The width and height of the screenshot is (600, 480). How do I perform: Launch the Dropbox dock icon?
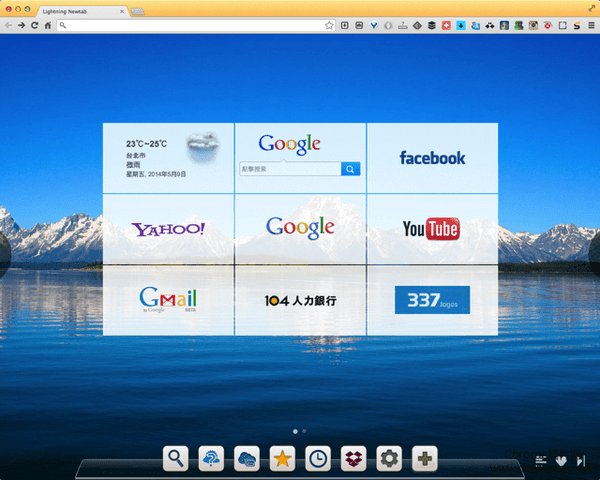(x=354, y=459)
